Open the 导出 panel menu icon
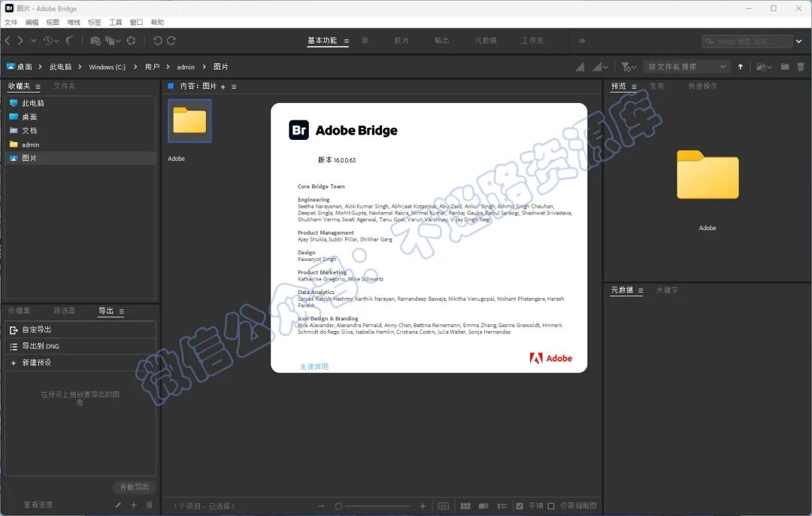The image size is (812, 516). click(121, 311)
